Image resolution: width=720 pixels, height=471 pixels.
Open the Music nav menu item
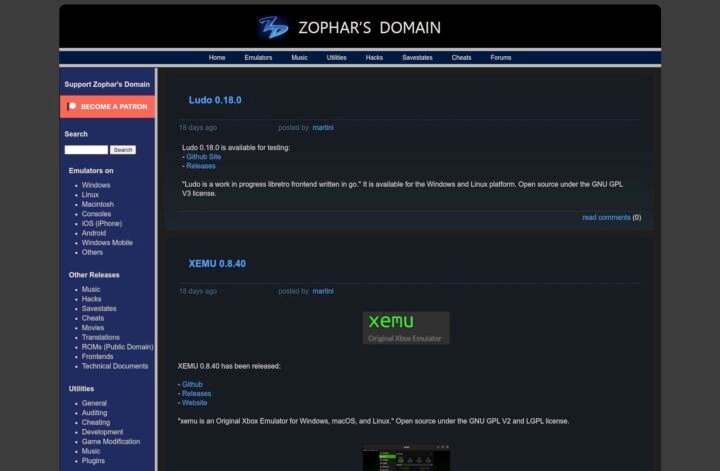(x=299, y=58)
